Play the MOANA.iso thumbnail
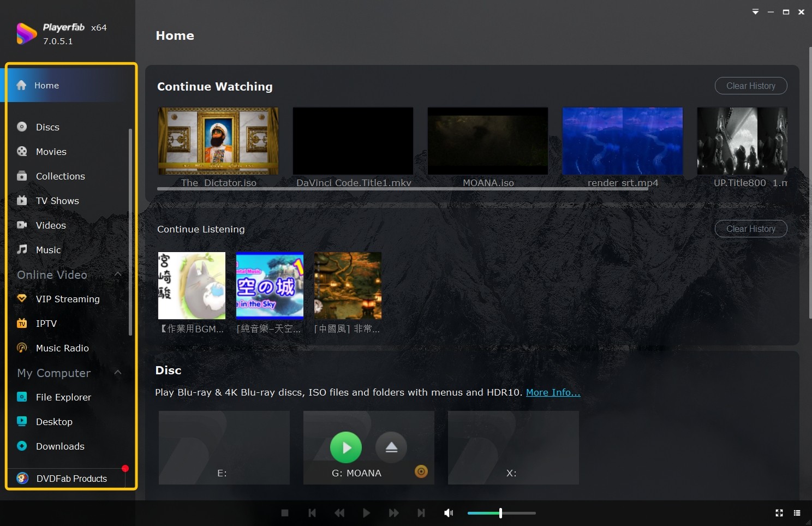 [x=487, y=140]
